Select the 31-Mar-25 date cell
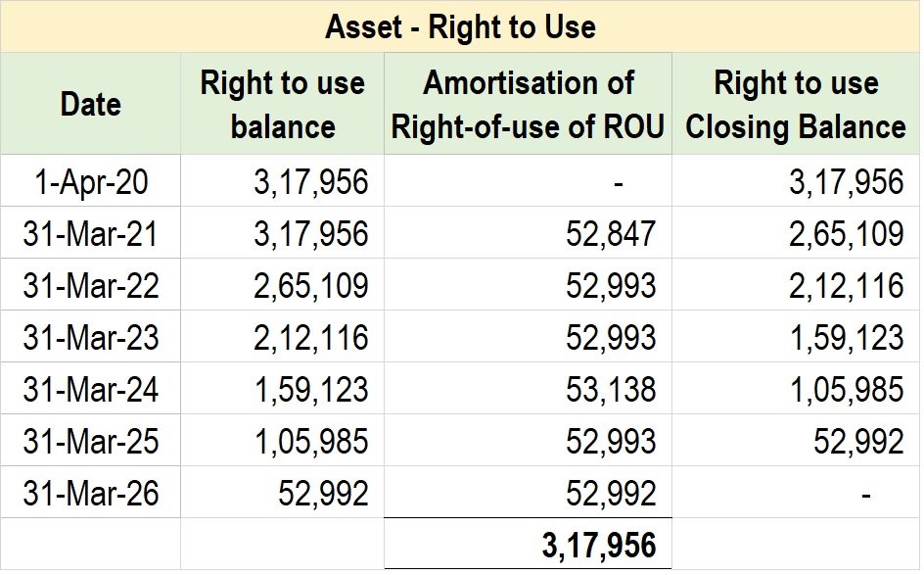This screenshot has height=575, width=924. 90,442
